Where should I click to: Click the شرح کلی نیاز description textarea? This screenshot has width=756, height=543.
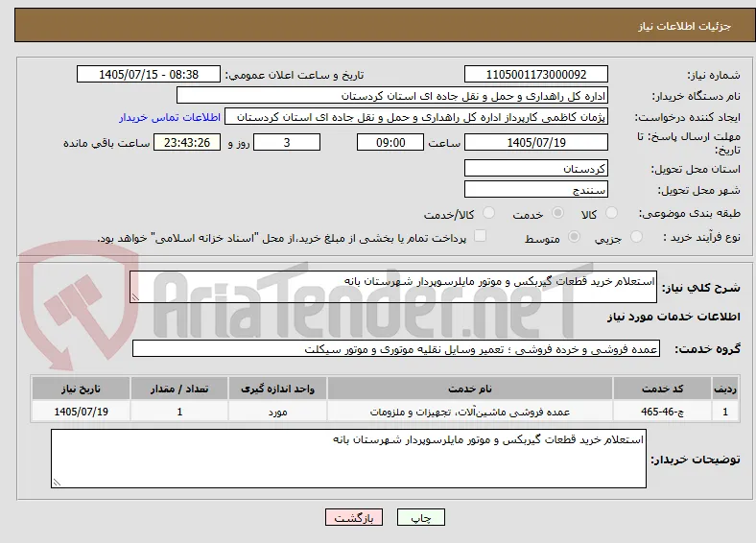393,287
